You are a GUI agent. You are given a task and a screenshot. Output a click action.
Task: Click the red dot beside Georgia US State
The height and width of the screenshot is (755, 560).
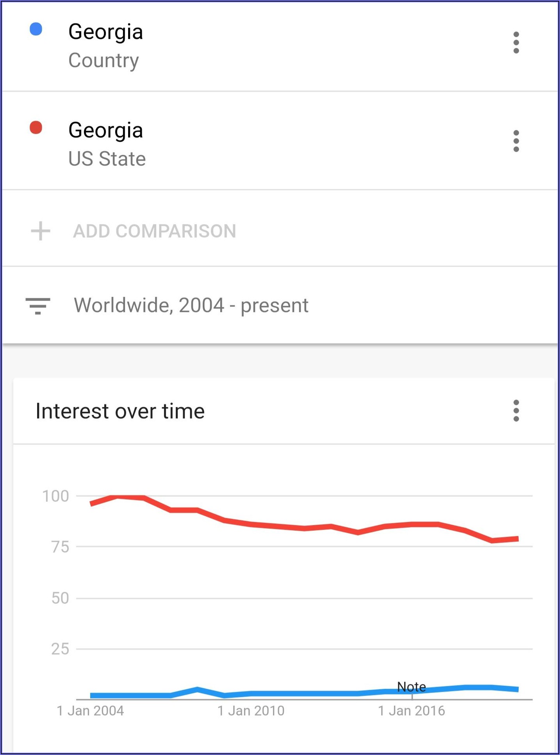(36, 128)
